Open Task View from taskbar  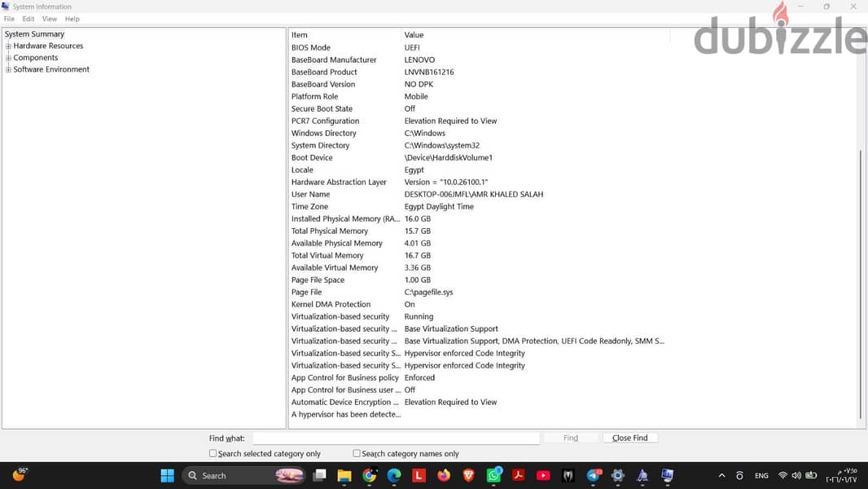[319, 475]
